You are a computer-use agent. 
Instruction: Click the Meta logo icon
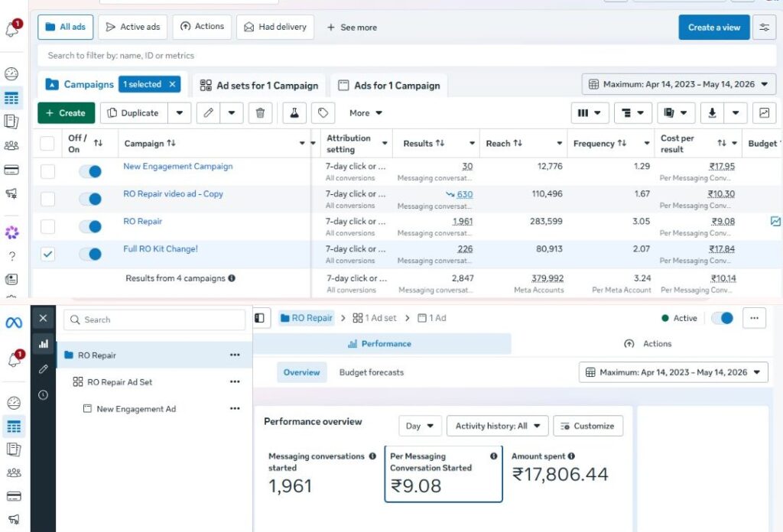[14, 323]
